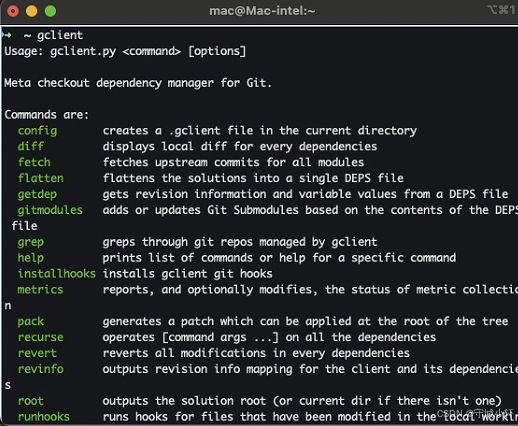The image size is (518, 426).
Task: Click the red close window button
Action: [13, 11]
